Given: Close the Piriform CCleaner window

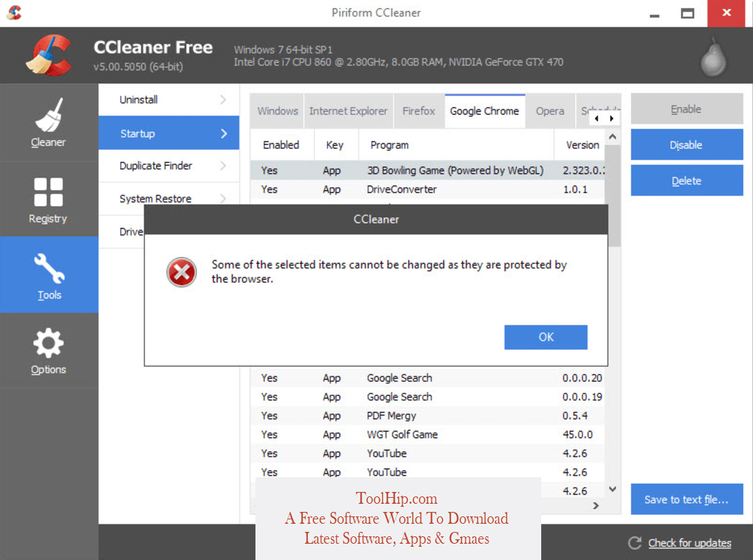Looking at the screenshot, I should coord(726,13).
